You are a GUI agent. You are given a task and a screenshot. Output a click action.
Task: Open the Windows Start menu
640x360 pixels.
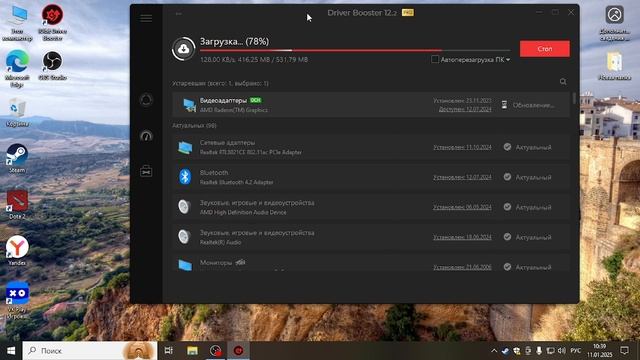(x=11, y=351)
